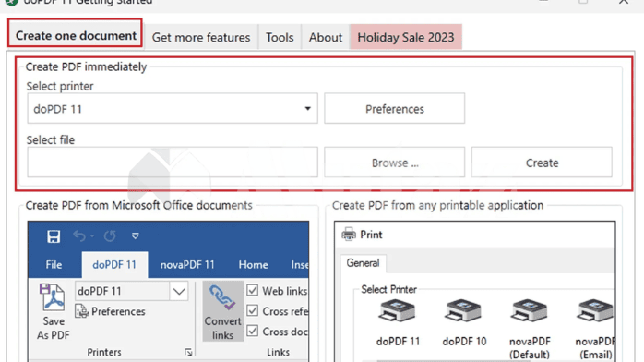Click the undo arrow icon

(x=79, y=235)
